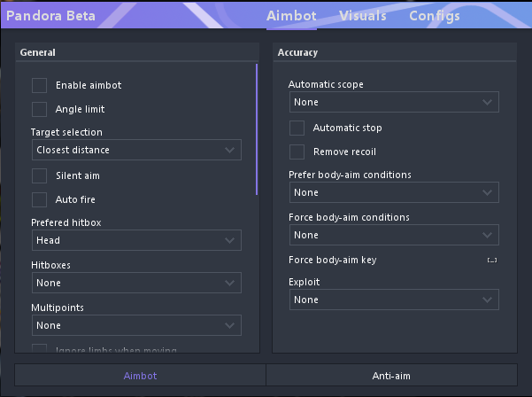Tick the Enable aimbot checkbox
The height and width of the screenshot is (397, 532).
pyautogui.click(x=39, y=85)
